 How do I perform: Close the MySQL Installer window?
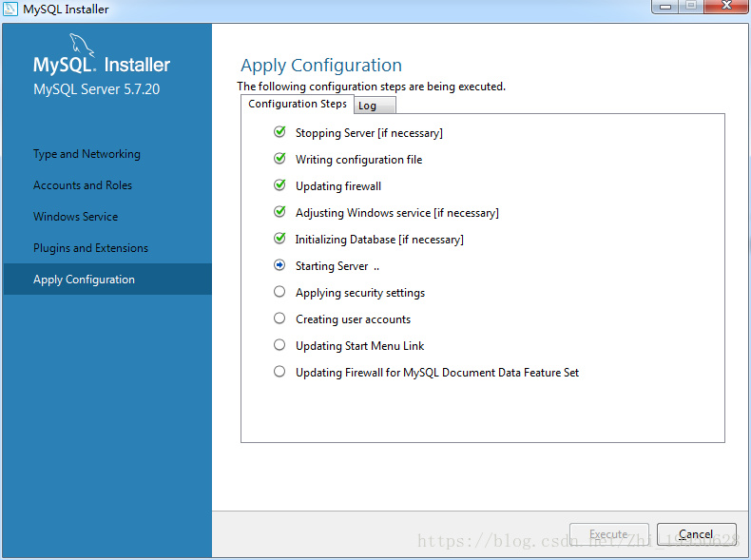[x=726, y=7]
